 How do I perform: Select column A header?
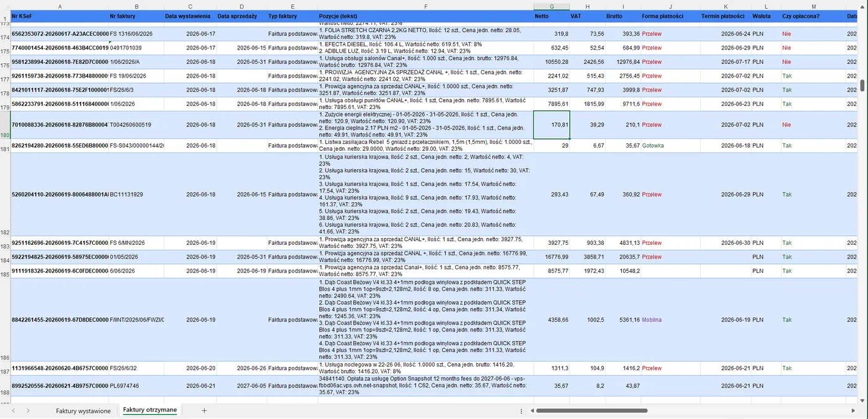(x=59, y=6)
